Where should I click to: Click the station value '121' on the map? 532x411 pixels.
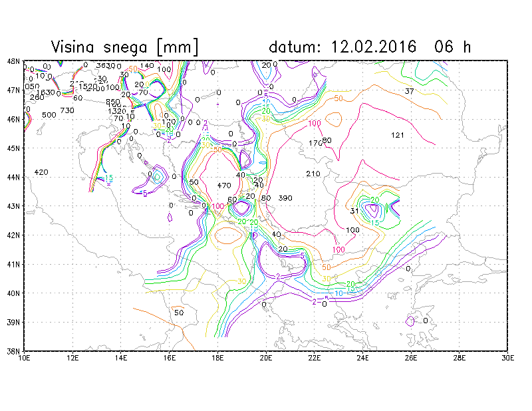click(x=398, y=136)
